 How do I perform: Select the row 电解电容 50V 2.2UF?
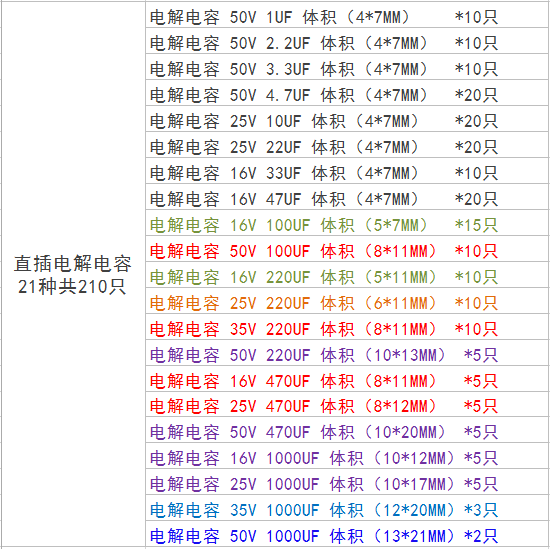tap(348, 41)
